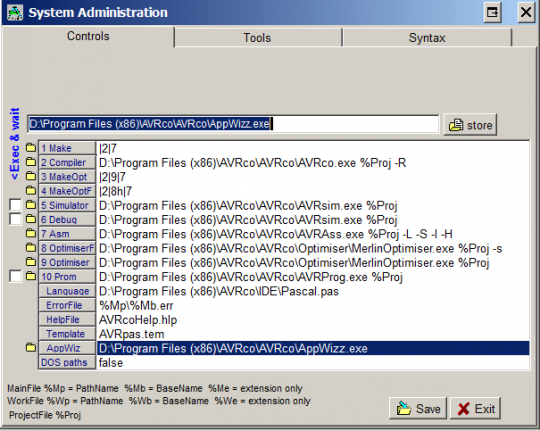Enable Exec & wait checkbox for 6 Debug
This screenshot has width=540, height=431.
15,219
